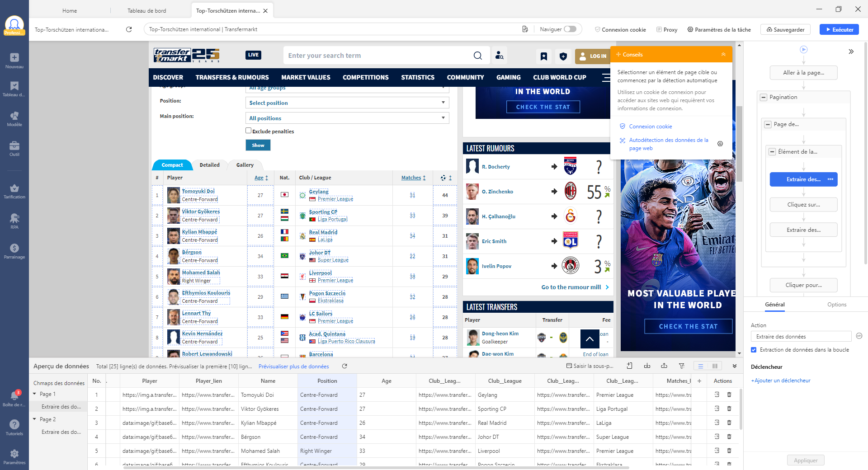Screen dimensions: 868x470
Task: Click the workflow start play icon
Action: (803, 50)
